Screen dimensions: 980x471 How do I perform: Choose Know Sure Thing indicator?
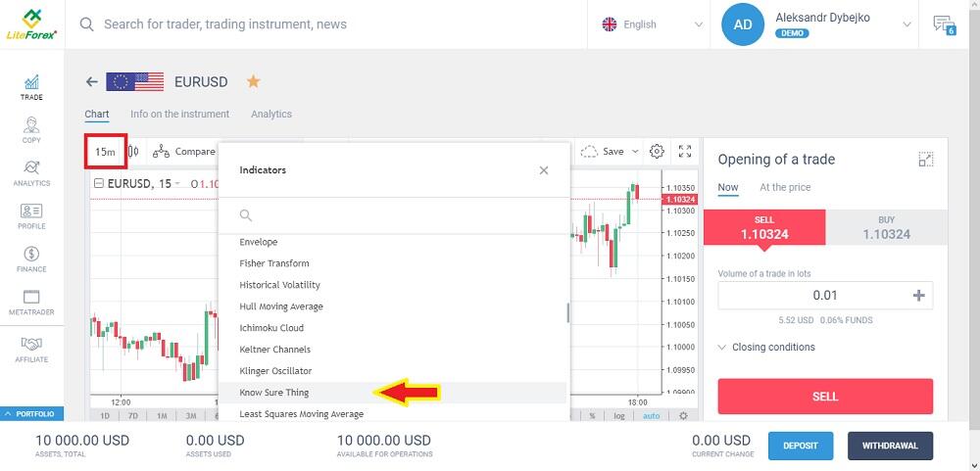coord(393,393)
